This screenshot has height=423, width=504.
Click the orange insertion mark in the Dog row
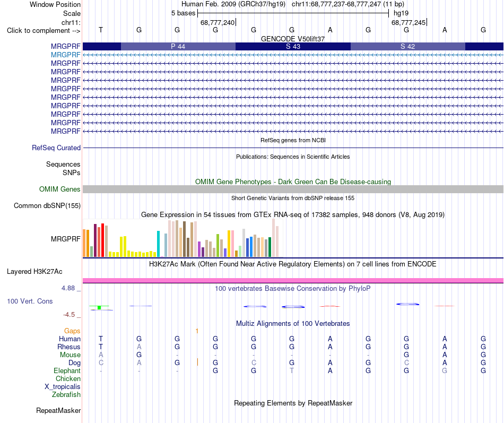197,362
